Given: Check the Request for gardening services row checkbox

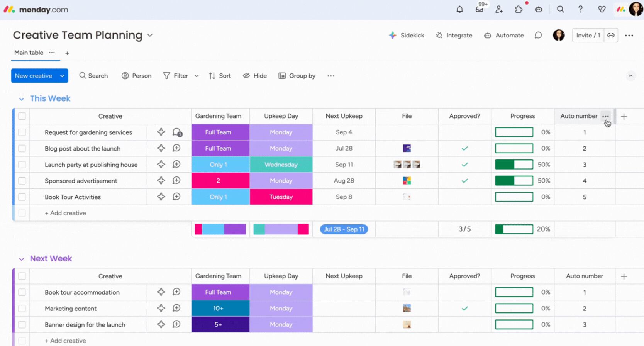Looking at the screenshot, I should 22,132.
